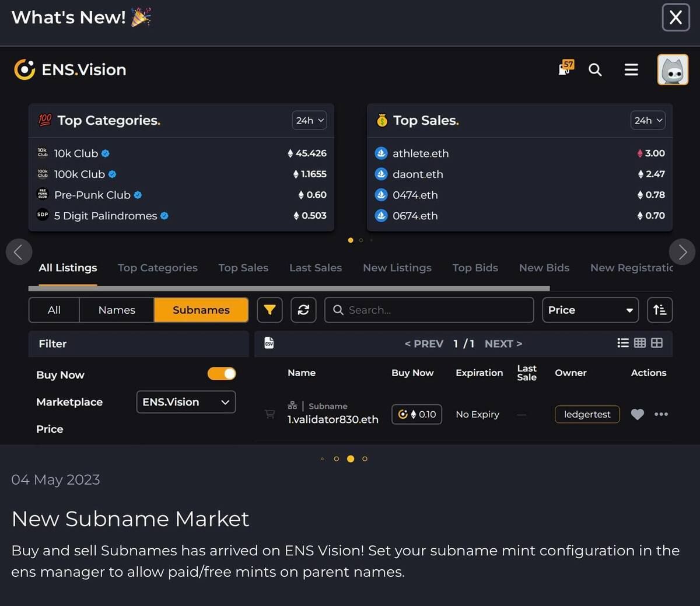The image size is (700, 606).
Task: Click the NEXT page link
Action: click(x=503, y=344)
